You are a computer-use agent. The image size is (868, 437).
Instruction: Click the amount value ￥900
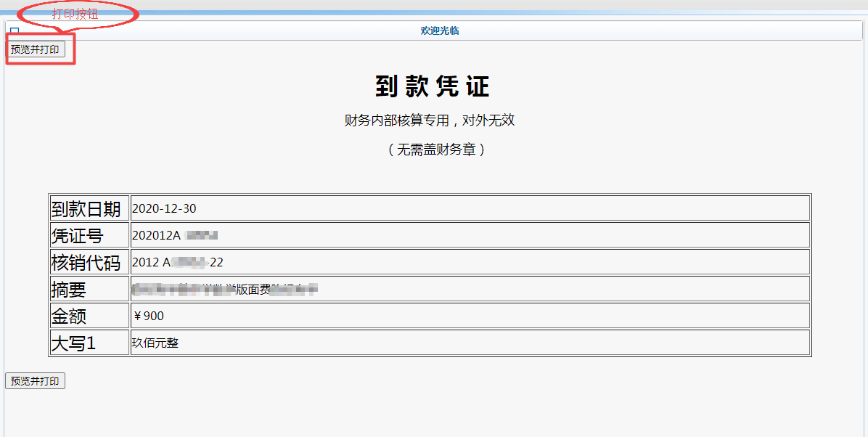click(148, 316)
